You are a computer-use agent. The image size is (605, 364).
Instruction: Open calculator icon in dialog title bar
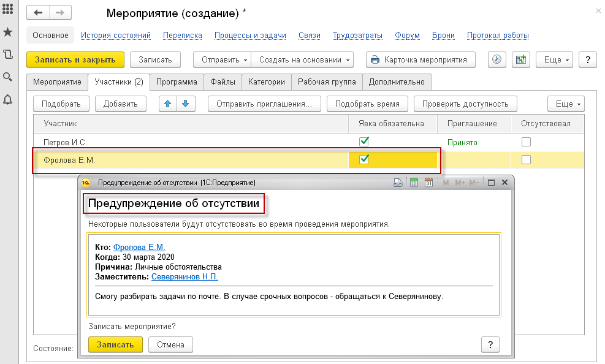[x=414, y=183]
